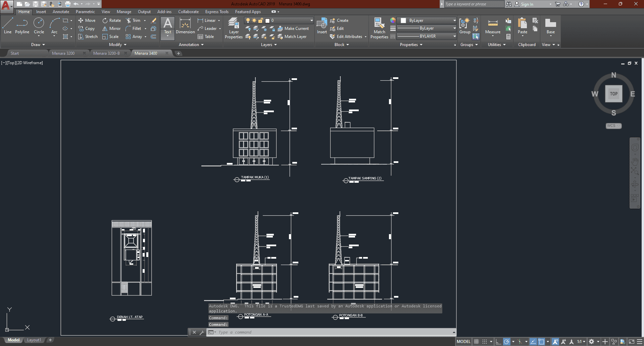
Task: Open the ByLayer color dropdown
Action: pos(454,20)
